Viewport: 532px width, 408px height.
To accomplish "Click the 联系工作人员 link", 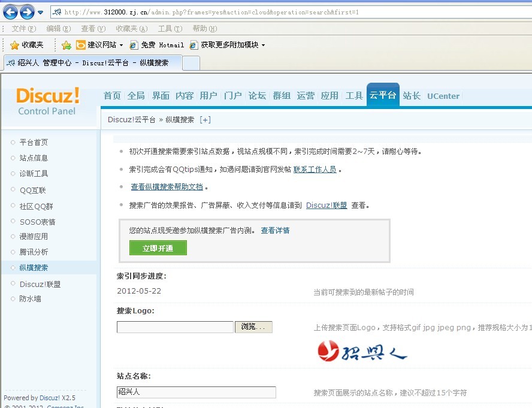I will [x=315, y=170].
